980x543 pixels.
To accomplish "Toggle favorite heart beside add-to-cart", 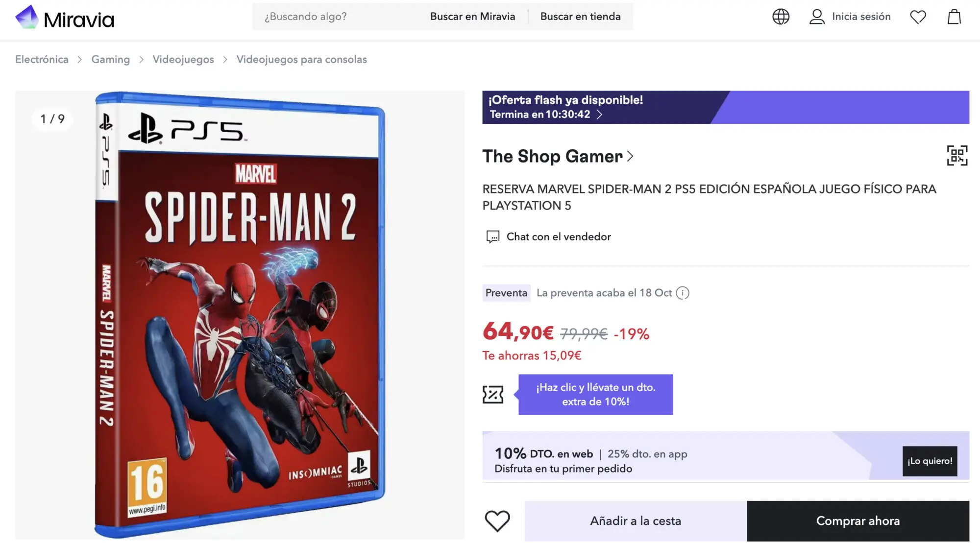I will point(497,521).
